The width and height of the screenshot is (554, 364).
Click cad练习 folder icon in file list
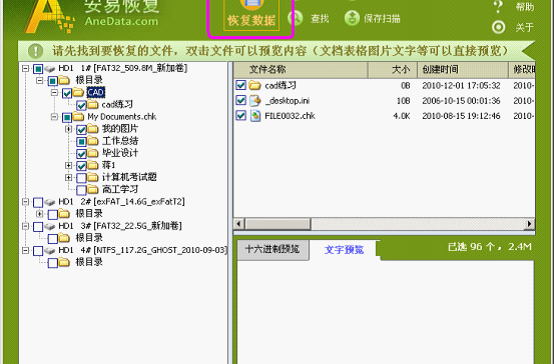point(254,85)
